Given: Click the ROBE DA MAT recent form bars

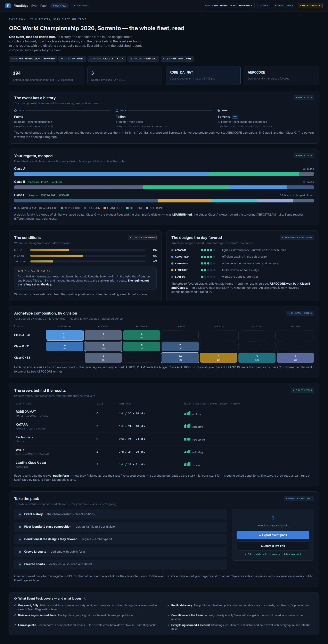Looking at the screenshot, I should (187, 413).
